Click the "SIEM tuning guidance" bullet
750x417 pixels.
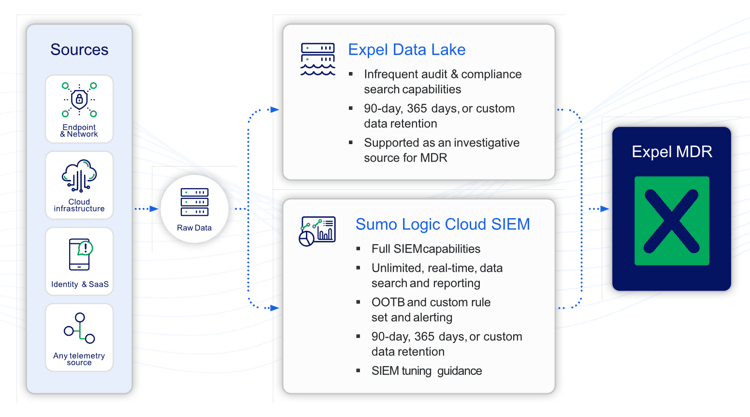[x=427, y=371]
